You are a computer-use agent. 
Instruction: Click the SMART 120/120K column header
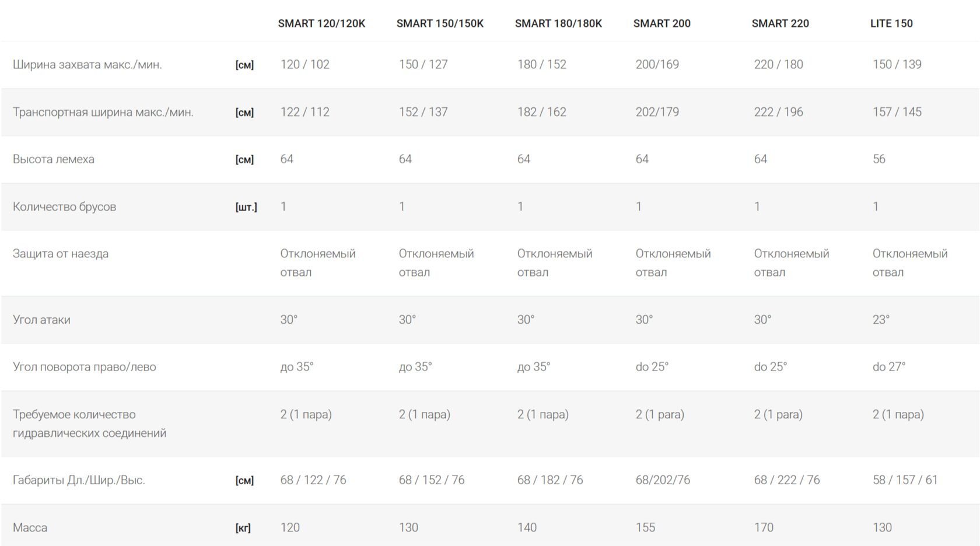click(x=321, y=23)
